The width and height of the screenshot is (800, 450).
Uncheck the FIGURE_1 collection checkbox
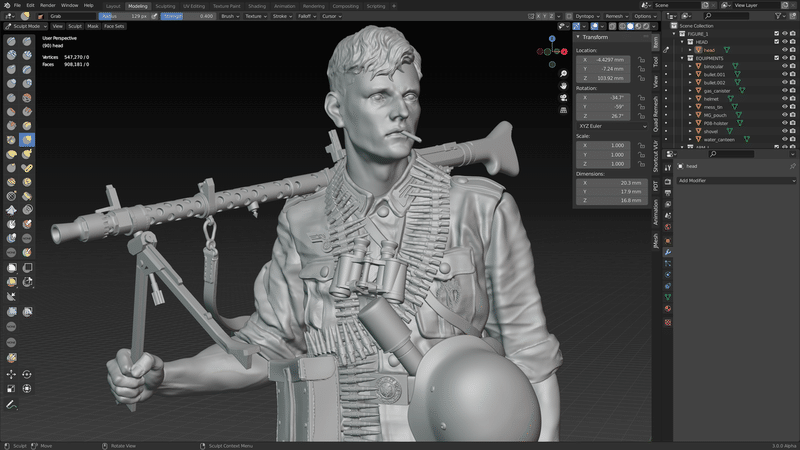[777, 34]
